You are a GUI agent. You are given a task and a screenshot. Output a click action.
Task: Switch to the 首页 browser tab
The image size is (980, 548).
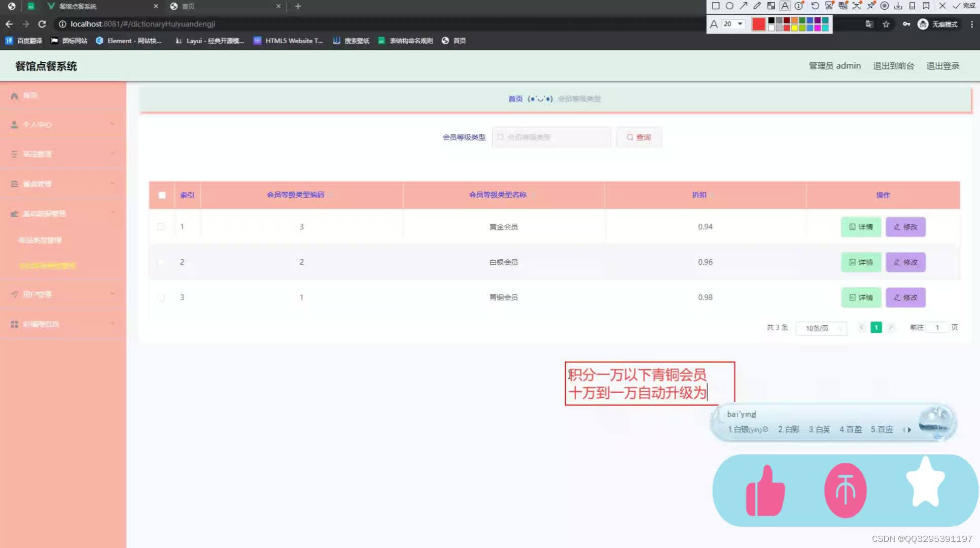(225, 6)
